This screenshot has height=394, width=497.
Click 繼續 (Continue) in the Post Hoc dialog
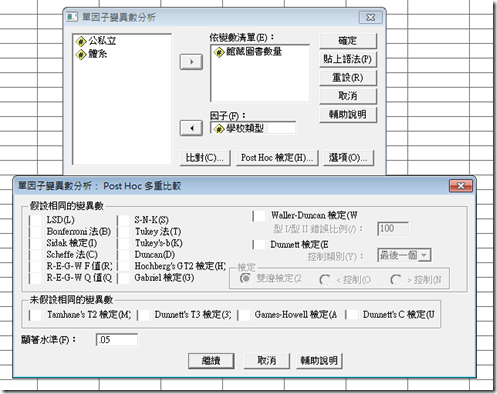[x=211, y=361]
